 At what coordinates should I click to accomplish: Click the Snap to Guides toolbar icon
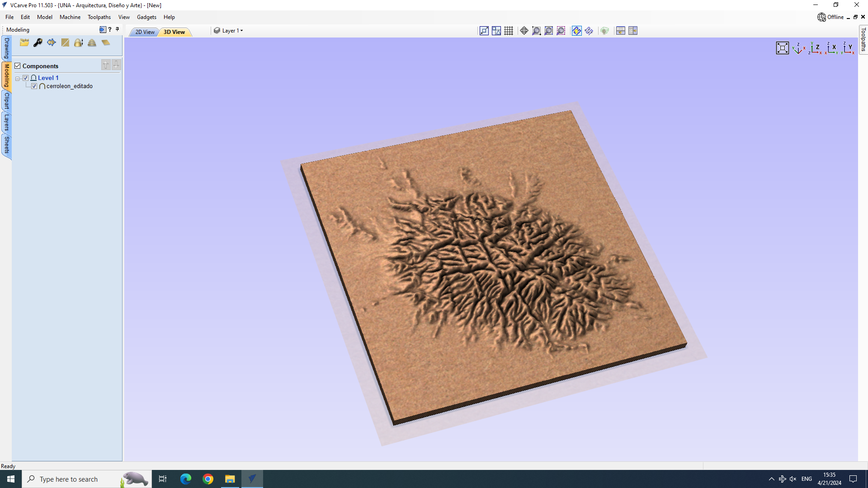point(484,31)
